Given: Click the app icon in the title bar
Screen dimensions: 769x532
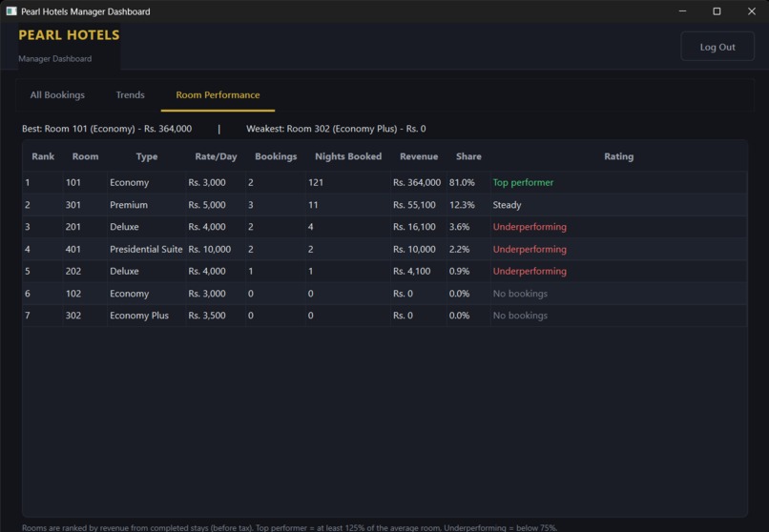Looking at the screenshot, I should [x=11, y=11].
